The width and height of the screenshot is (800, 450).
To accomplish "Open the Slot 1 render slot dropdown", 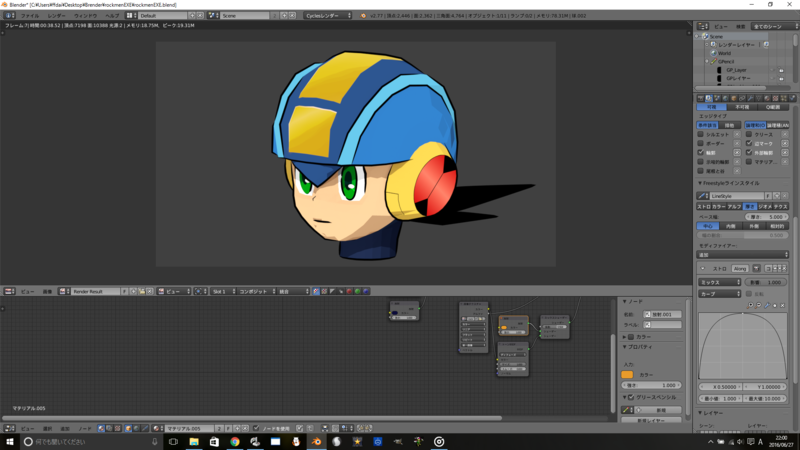I will pos(223,291).
